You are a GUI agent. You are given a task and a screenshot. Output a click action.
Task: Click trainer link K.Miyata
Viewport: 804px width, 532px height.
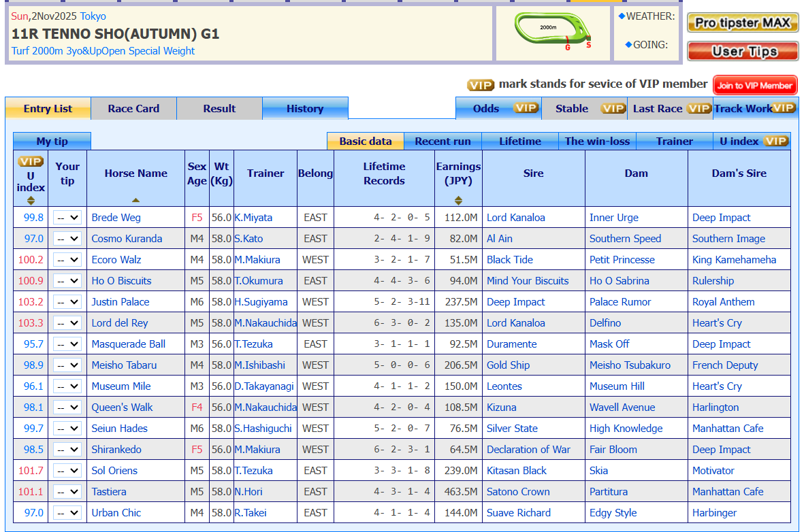point(253,217)
